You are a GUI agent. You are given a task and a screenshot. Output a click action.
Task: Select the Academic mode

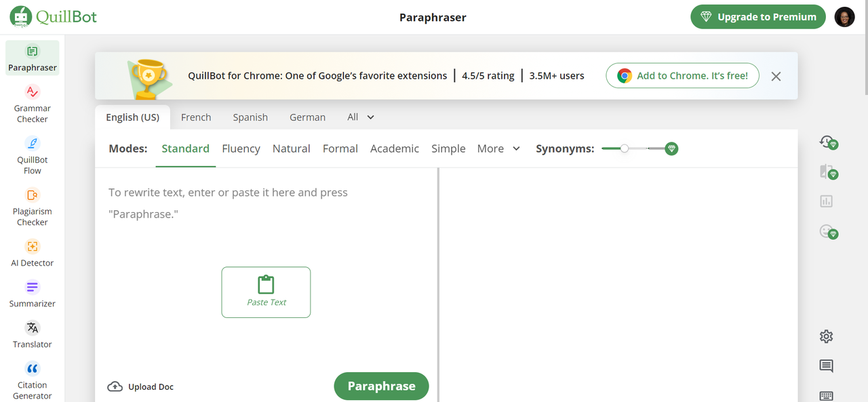click(x=395, y=148)
